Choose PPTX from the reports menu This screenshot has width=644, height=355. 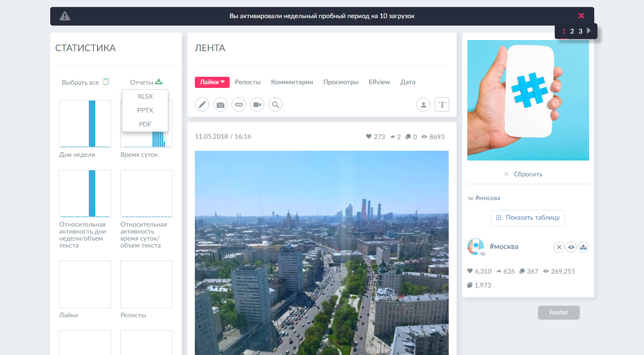point(145,110)
